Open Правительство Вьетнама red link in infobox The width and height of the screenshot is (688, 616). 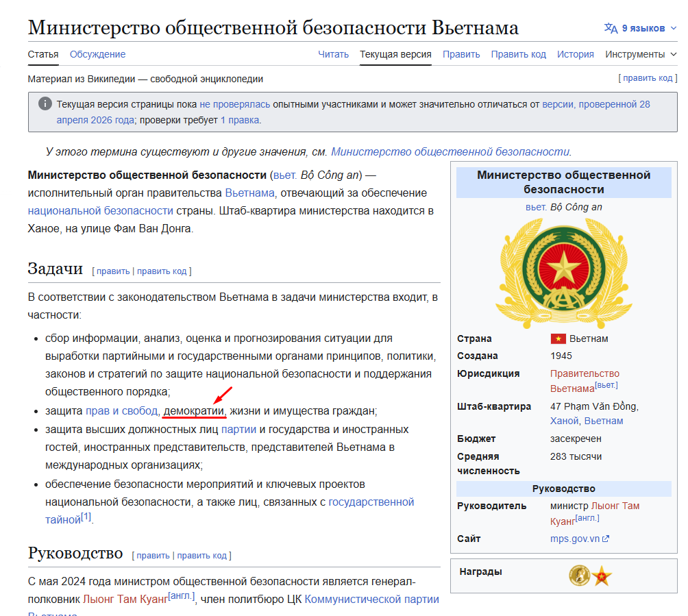point(585,381)
